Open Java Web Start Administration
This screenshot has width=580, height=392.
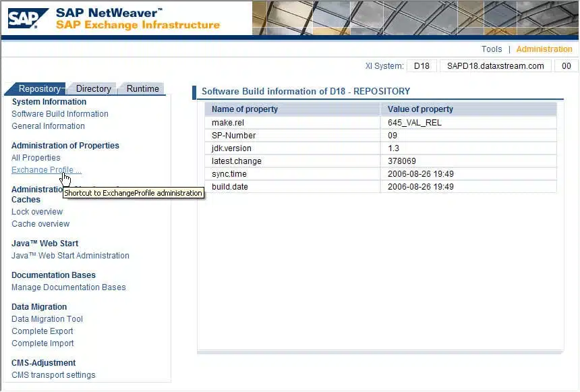(x=70, y=255)
